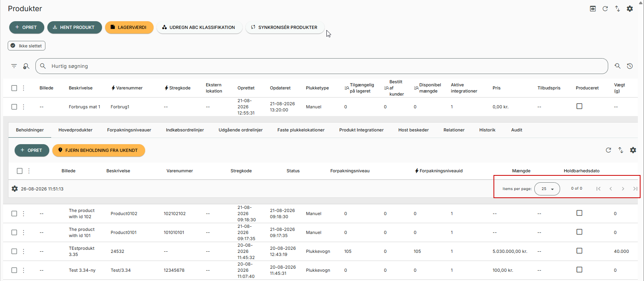
Task: Open the filter lines icon left of search
Action: [x=14, y=66]
